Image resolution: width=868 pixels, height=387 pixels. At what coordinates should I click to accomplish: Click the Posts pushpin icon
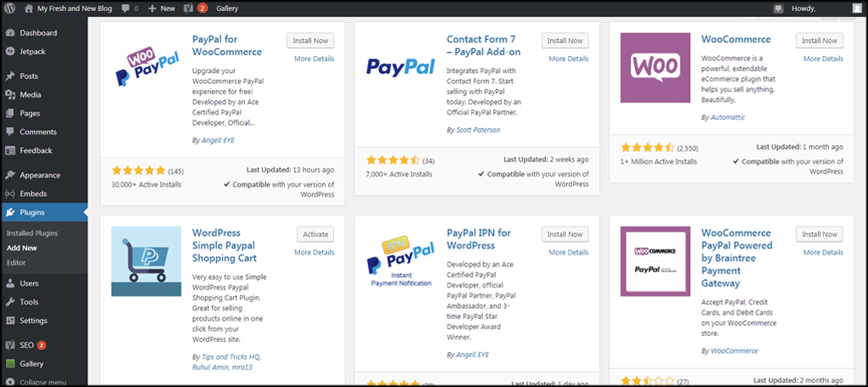point(10,76)
